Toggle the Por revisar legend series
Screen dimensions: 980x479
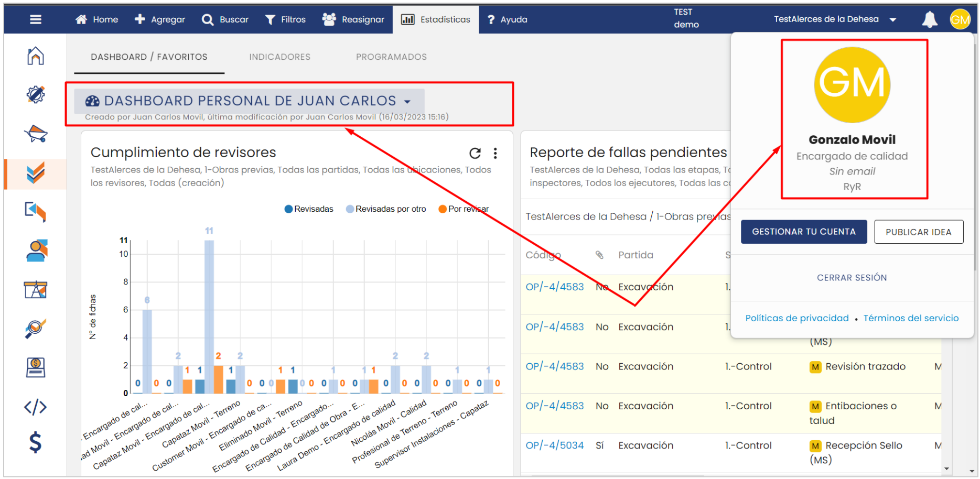[x=464, y=209]
